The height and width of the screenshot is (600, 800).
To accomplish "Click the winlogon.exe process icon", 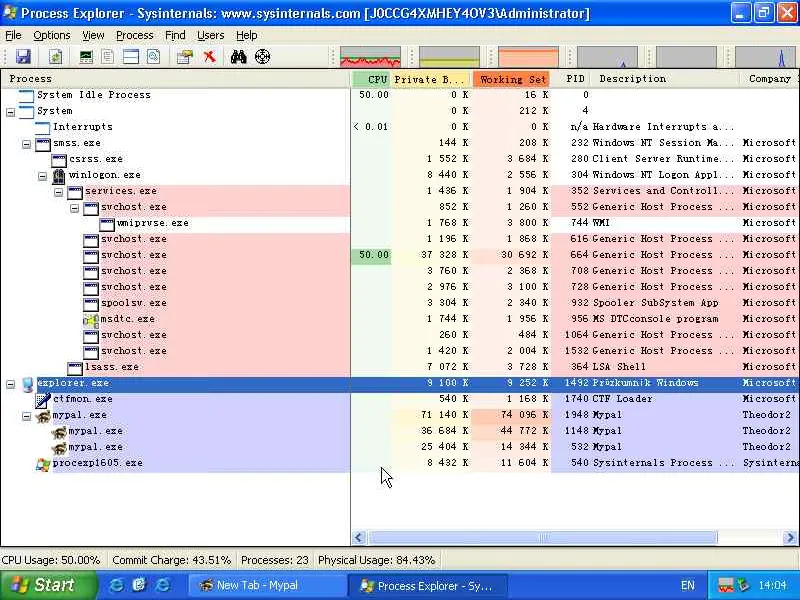I will [59, 176].
